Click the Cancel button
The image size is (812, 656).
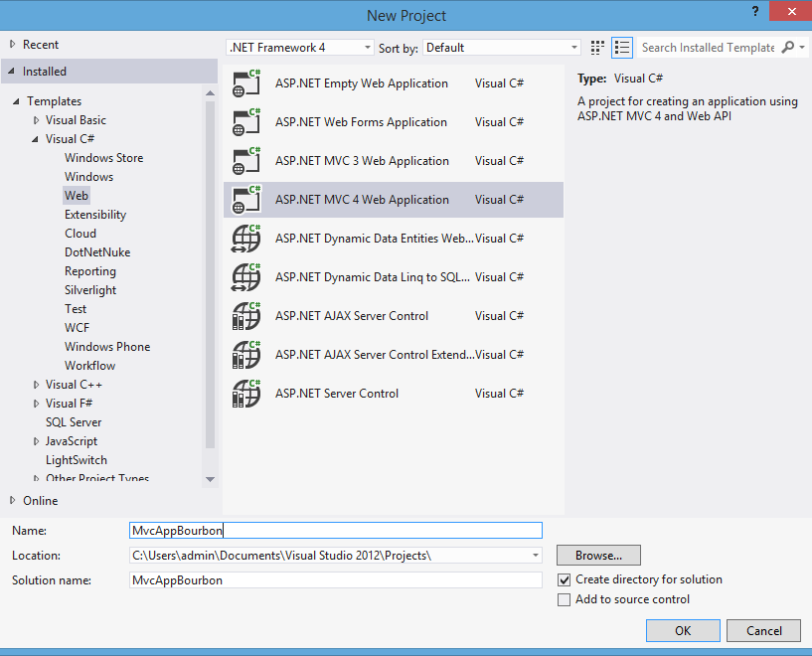(764, 630)
